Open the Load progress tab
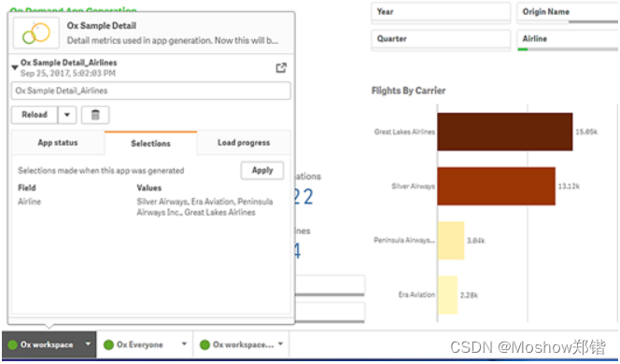Viewport: 620px width, 364px height. coord(244,143)
